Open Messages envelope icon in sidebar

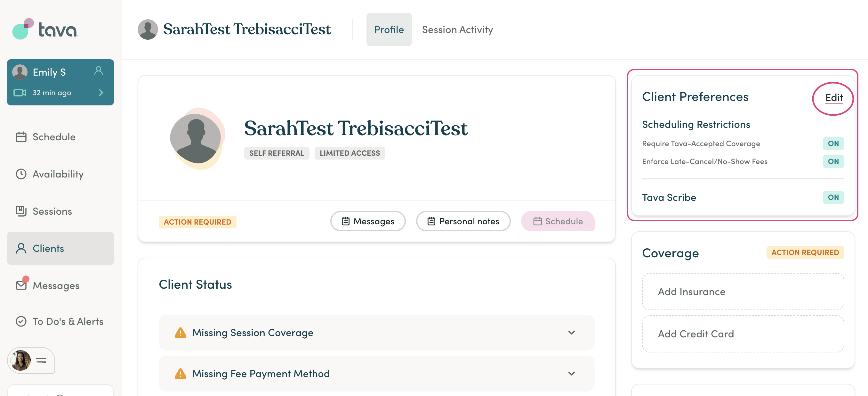point(21,285)
